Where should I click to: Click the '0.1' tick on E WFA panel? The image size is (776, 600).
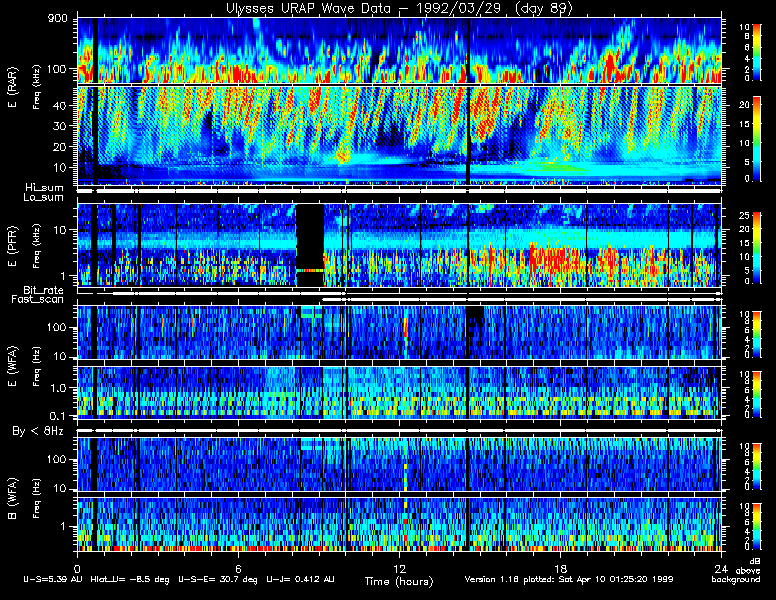[x=57, y=416]
